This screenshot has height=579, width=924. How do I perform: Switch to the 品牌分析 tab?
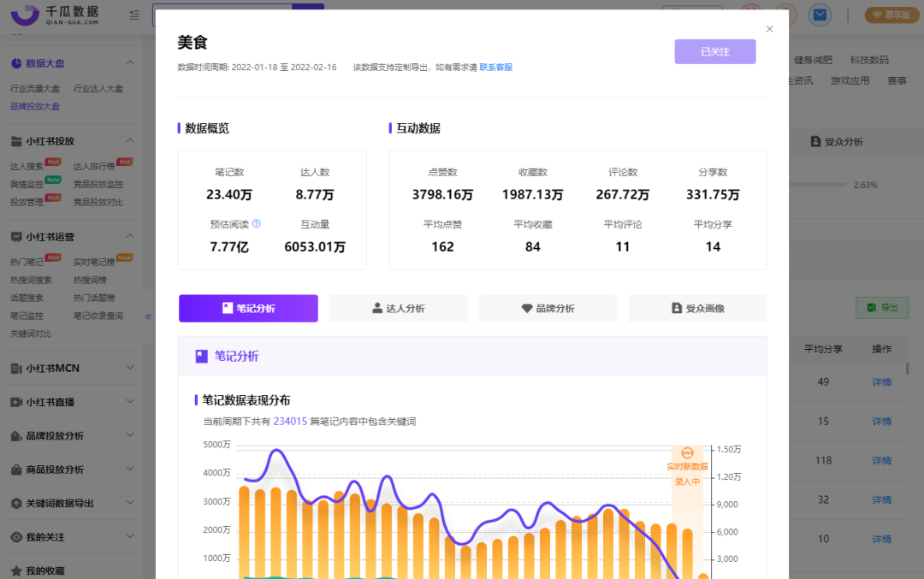pos(548,308)
